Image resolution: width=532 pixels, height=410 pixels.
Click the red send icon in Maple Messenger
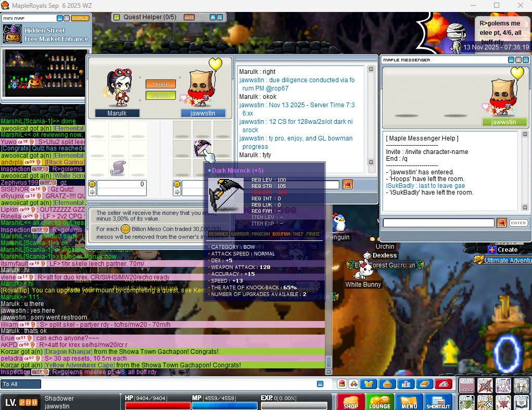(x=501, y=223)
